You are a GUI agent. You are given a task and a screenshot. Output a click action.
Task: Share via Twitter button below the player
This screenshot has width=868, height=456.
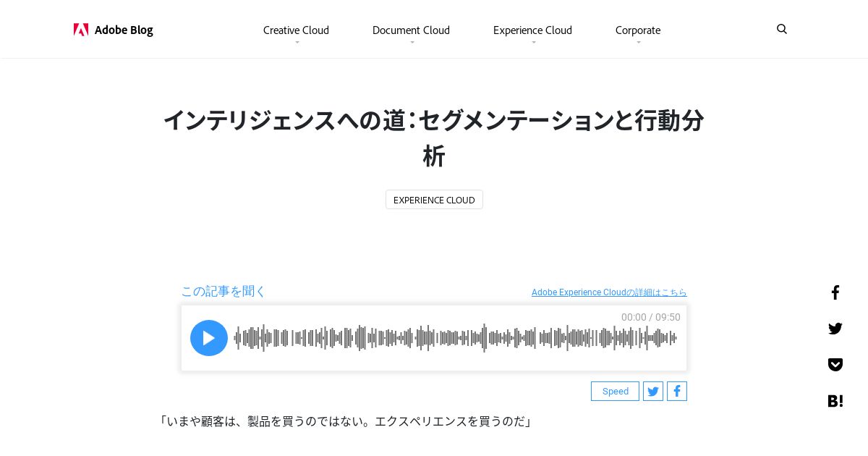[x=653, y=392]
